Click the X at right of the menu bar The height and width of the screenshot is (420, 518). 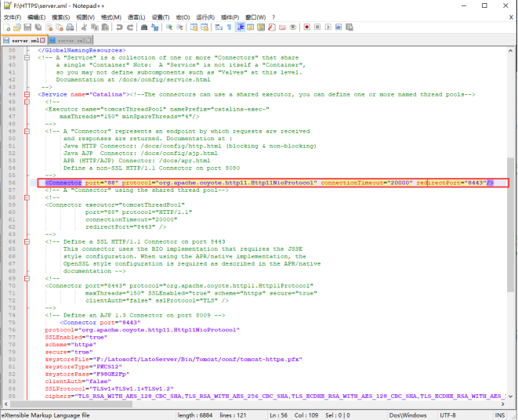coord(511,17)
